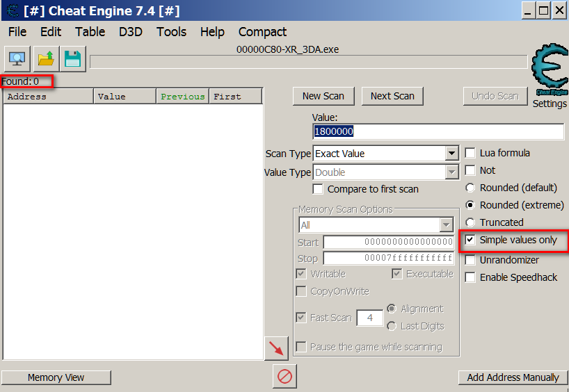
Task: Click the red arrow add-to-list icon
Action: tap(277, 348)
